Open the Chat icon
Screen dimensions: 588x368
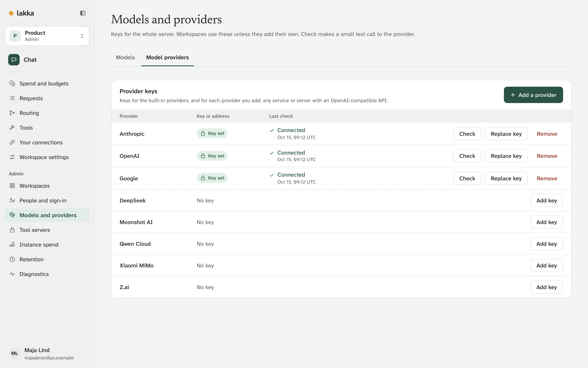(14, 60)
